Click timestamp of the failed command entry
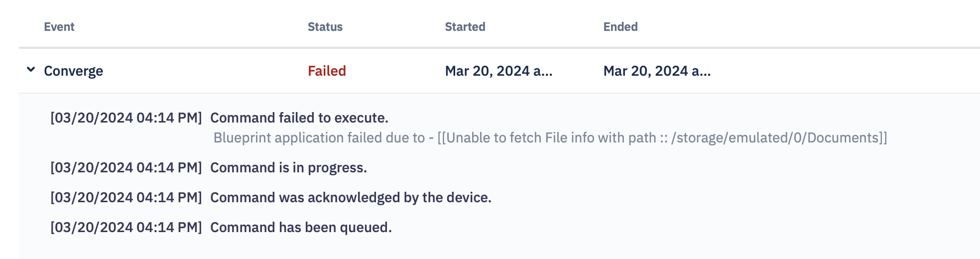 [x=126, y=118]
